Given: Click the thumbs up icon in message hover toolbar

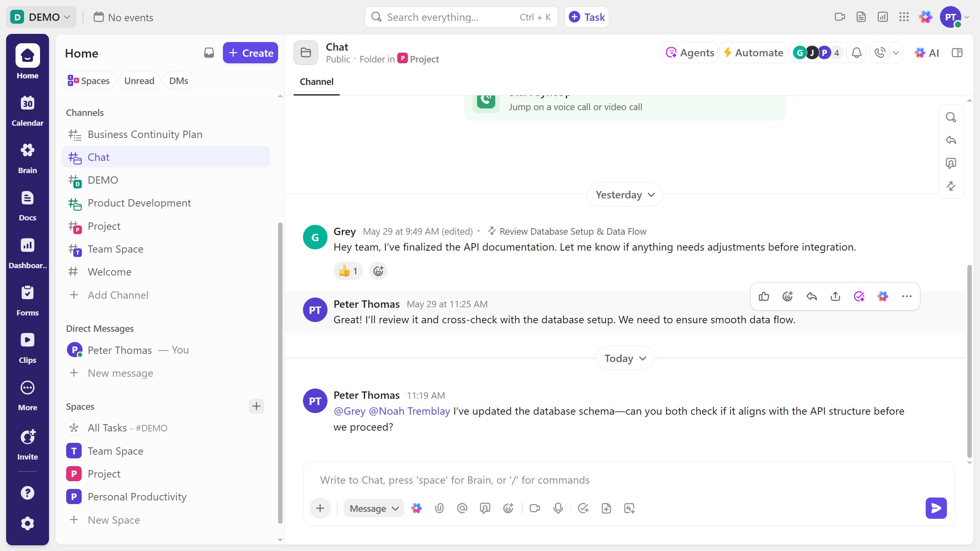Looking at the screenshot, I should coord(764,296).
